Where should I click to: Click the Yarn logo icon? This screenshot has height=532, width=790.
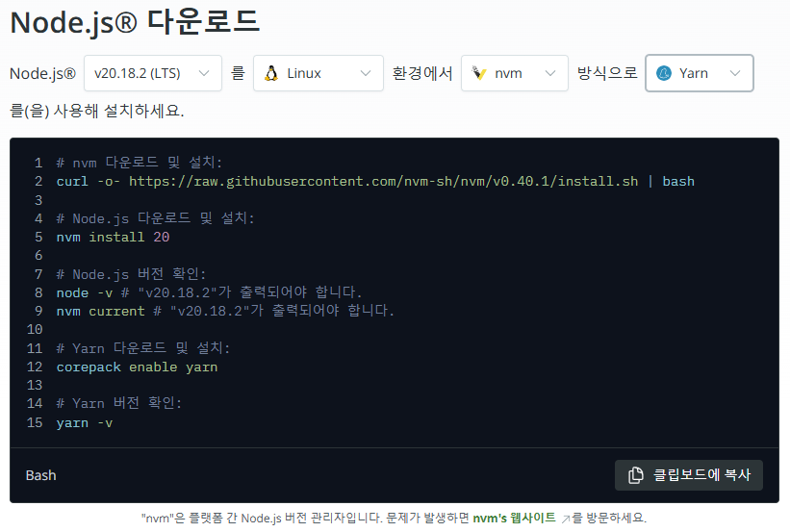pos(664,73)
